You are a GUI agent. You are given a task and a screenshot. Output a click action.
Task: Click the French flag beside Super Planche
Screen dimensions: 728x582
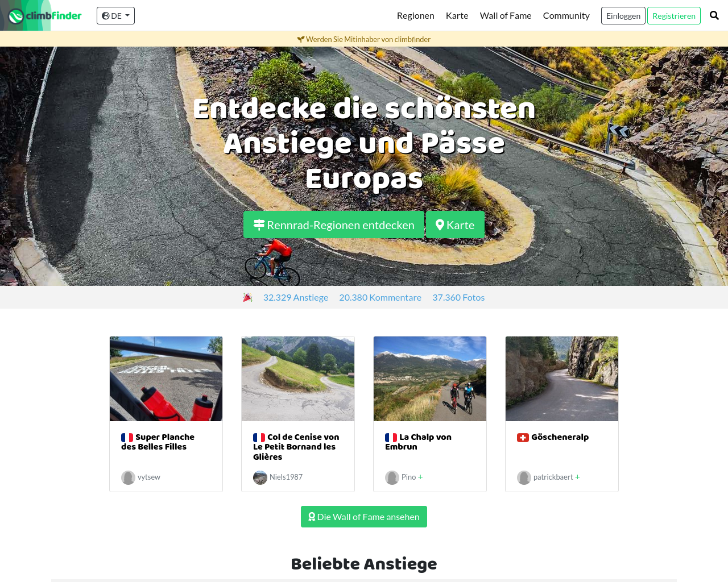tap(127, 437)
